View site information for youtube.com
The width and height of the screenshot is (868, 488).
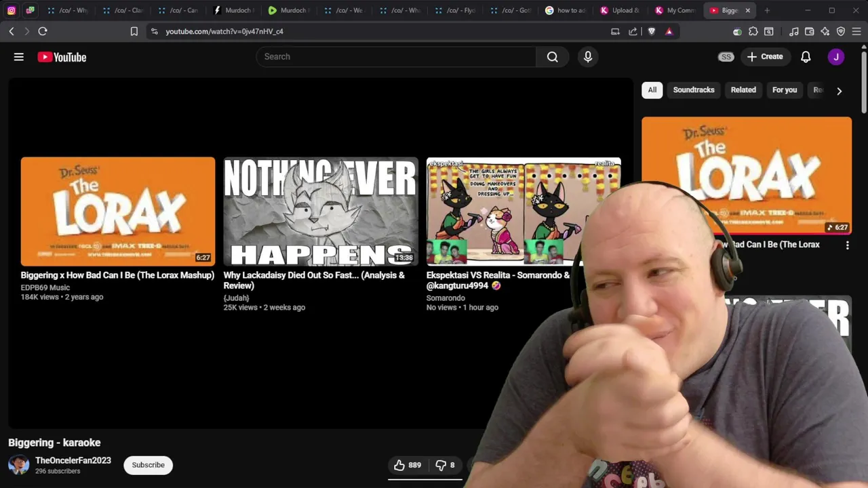click(155, 31)
